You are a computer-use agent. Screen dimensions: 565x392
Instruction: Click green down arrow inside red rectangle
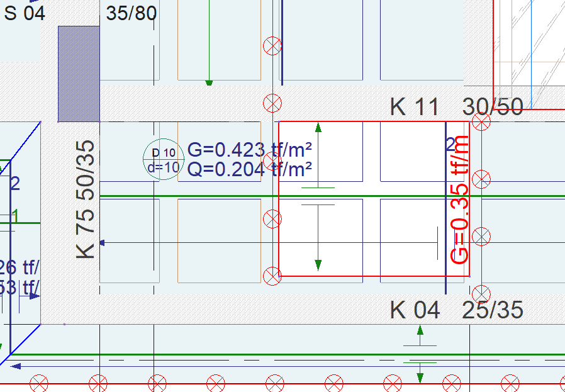[x=318, y=264]
